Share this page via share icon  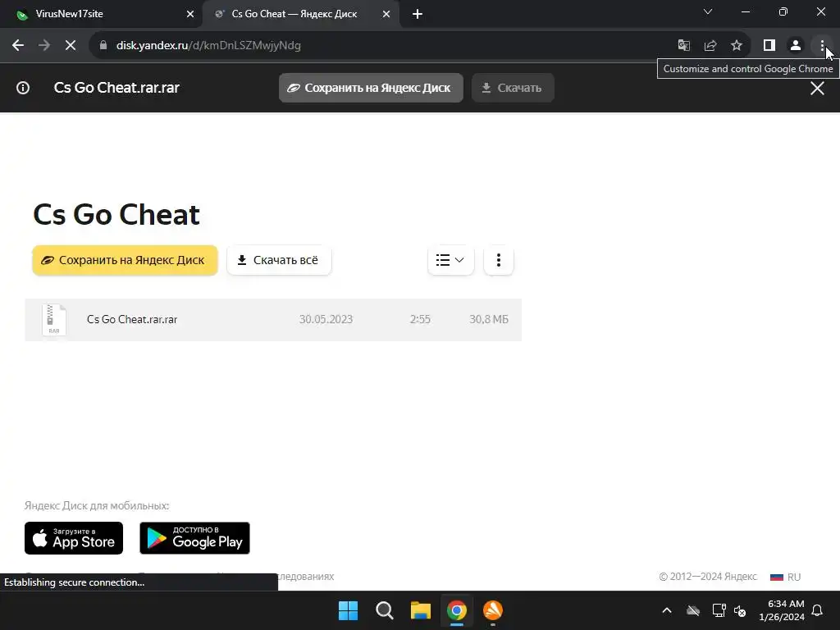coord(710,46)
